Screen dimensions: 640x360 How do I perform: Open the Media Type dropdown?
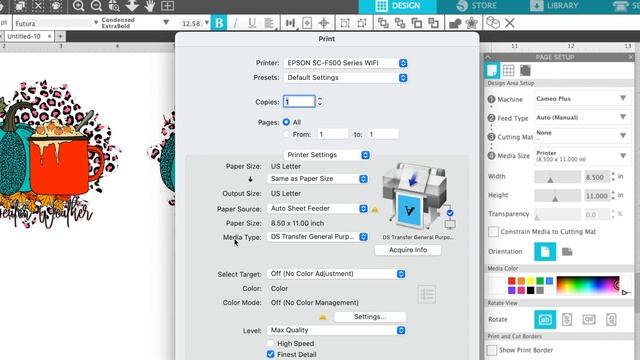click(318, 237)
